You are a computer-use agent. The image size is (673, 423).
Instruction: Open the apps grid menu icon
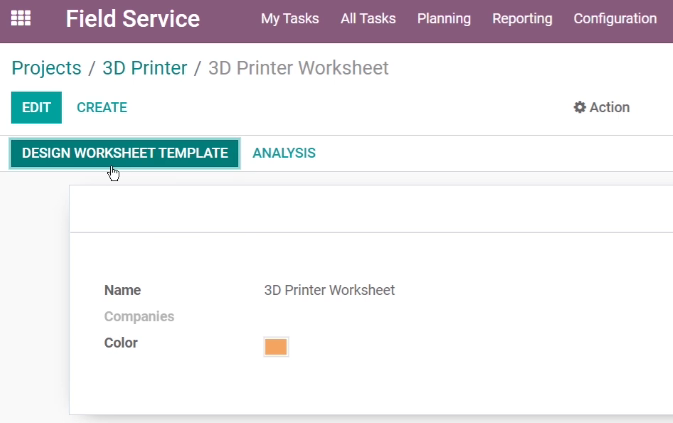(21, 18)
